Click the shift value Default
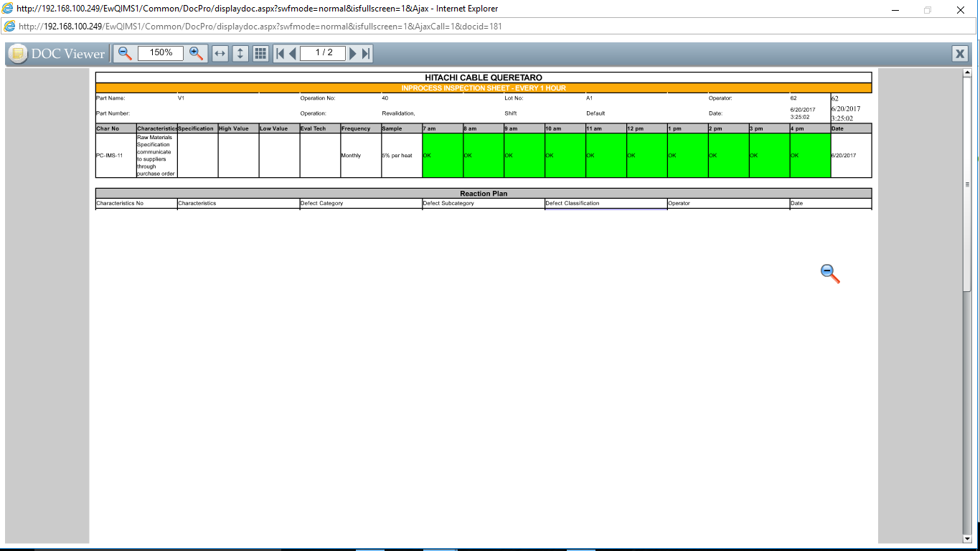 (x=595, y=113)
